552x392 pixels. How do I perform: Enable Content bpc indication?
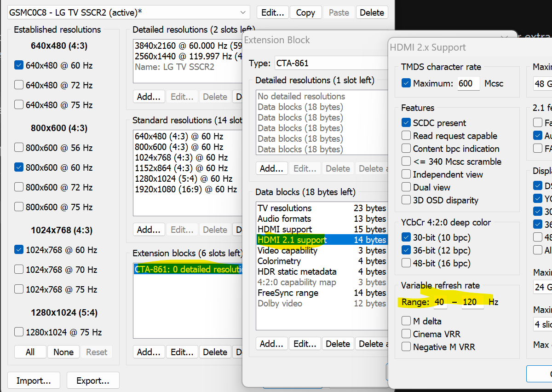(406, 149)
